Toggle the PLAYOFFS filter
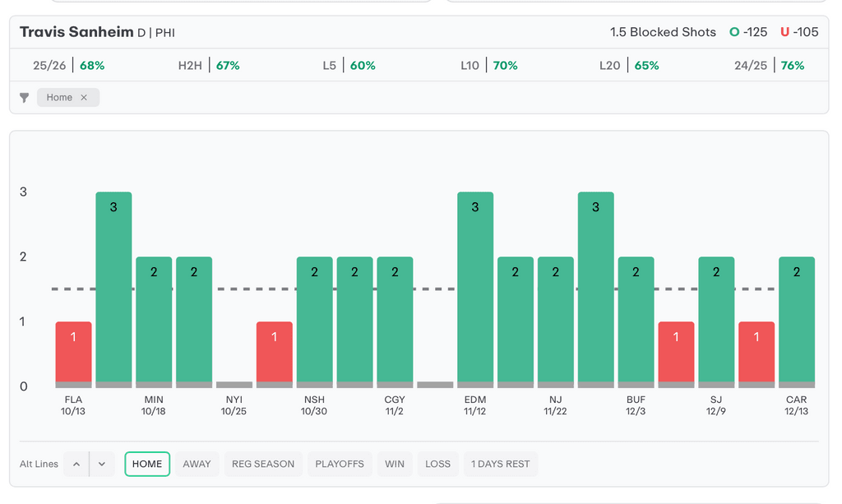Screen dimensions: 842x504 tap(340, 464)
